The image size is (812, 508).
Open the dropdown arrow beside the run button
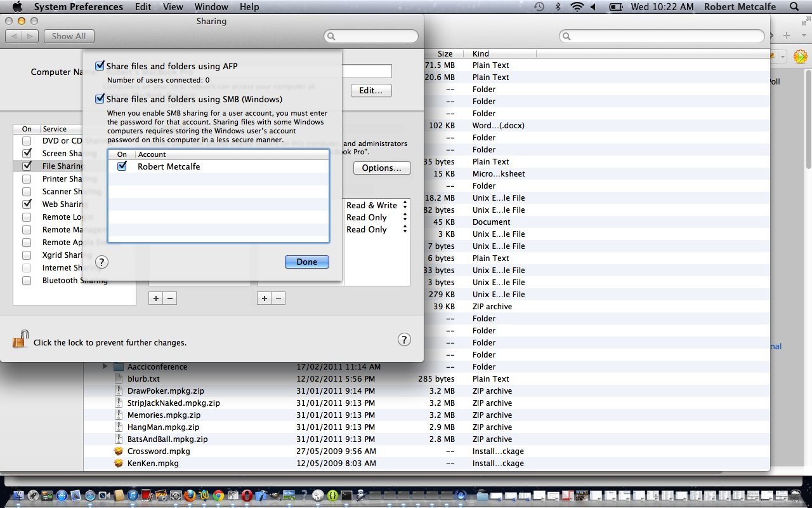pos(783,57)
